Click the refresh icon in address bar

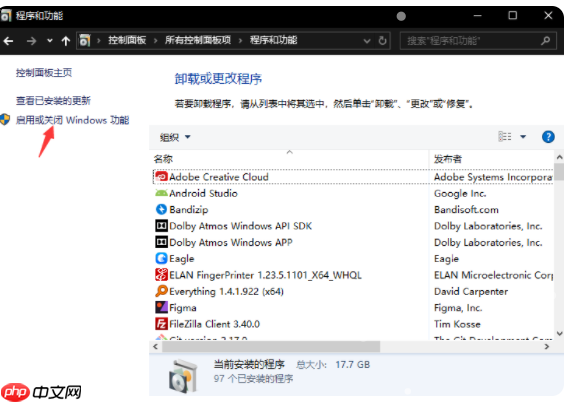pyautogui.click(x=382, y=40)
